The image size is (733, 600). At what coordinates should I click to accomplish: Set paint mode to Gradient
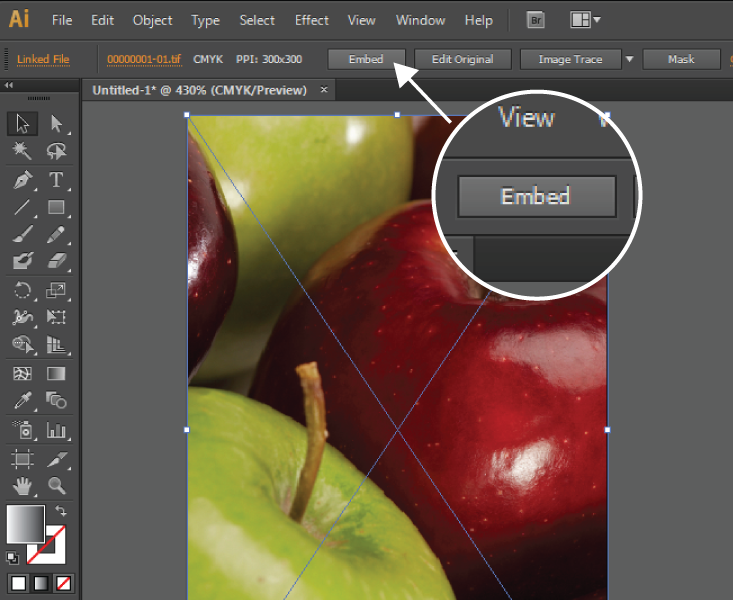(x=40, y=583)
